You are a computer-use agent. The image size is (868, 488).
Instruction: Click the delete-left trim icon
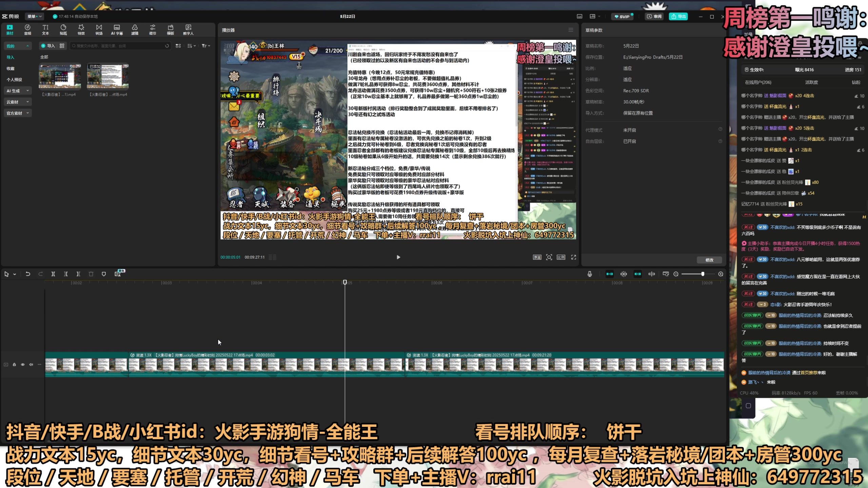pos(66,274)
